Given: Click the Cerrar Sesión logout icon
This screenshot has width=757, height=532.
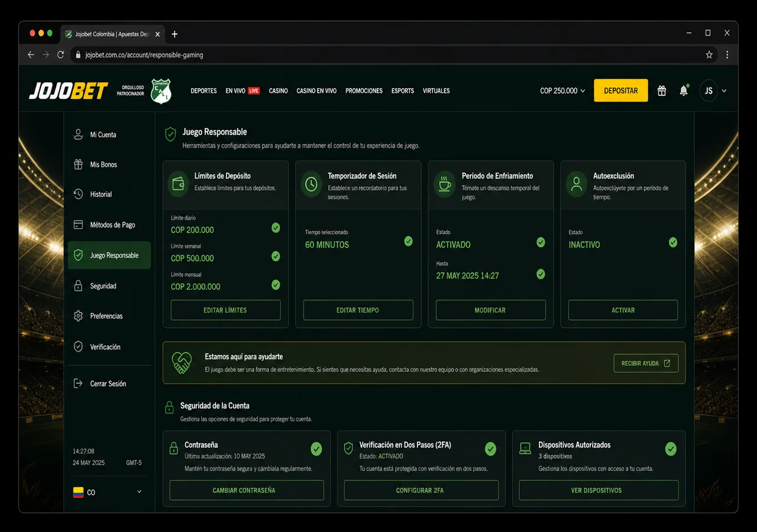Looking at the screenshot, I should click(x=78, y=383).
